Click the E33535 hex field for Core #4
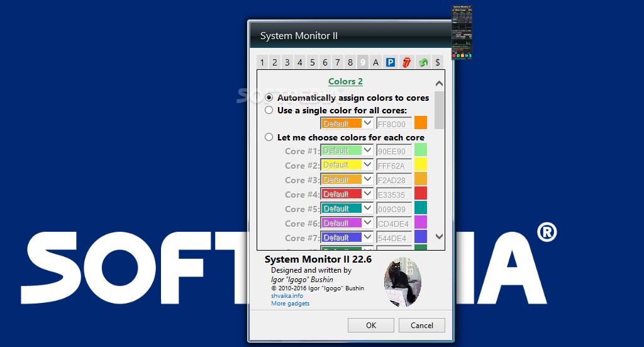Viewport: 644px width, 347px height. coord(394,195)
